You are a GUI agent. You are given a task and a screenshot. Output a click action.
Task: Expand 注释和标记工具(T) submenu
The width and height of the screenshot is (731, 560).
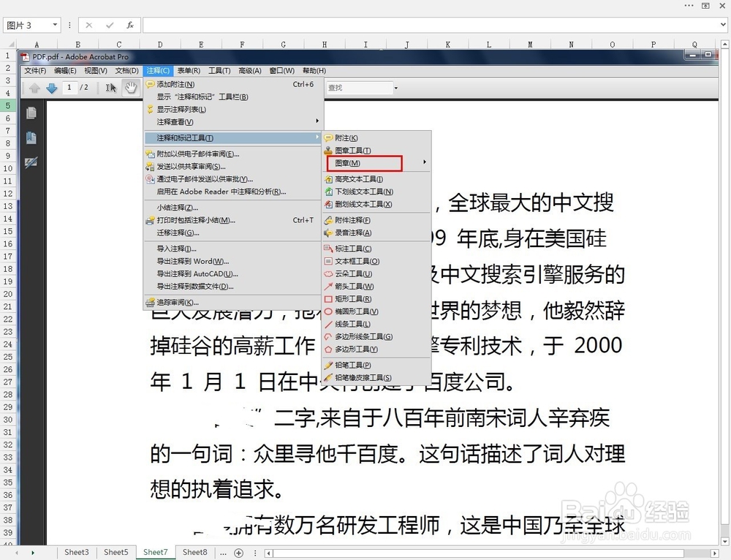[x=233, y=138]
